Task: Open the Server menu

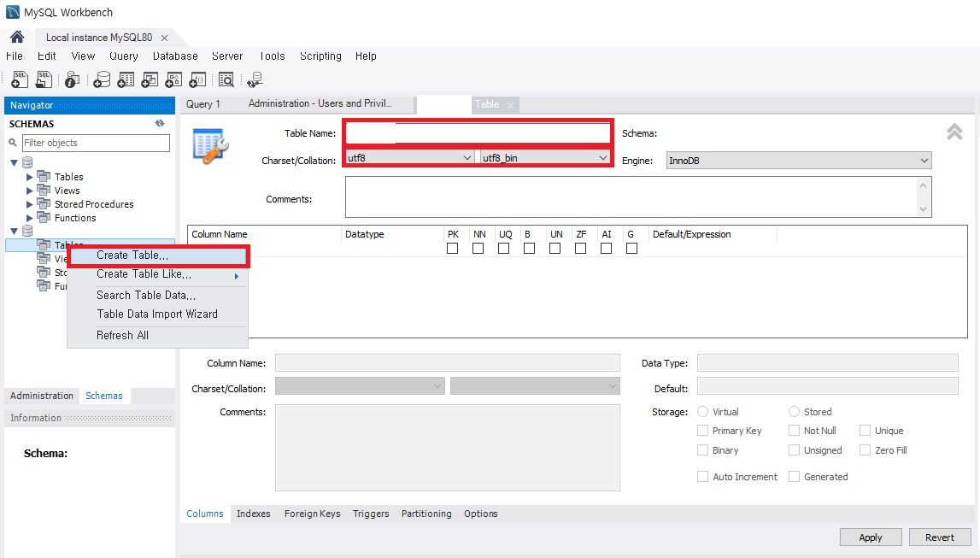Action: [x=227, y=56]
